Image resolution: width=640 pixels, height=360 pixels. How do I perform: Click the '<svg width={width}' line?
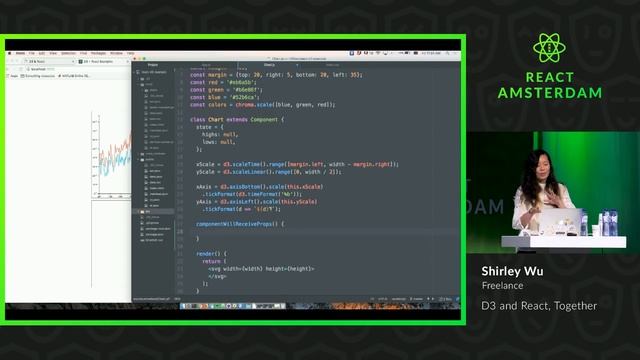(x=261, y=269)
